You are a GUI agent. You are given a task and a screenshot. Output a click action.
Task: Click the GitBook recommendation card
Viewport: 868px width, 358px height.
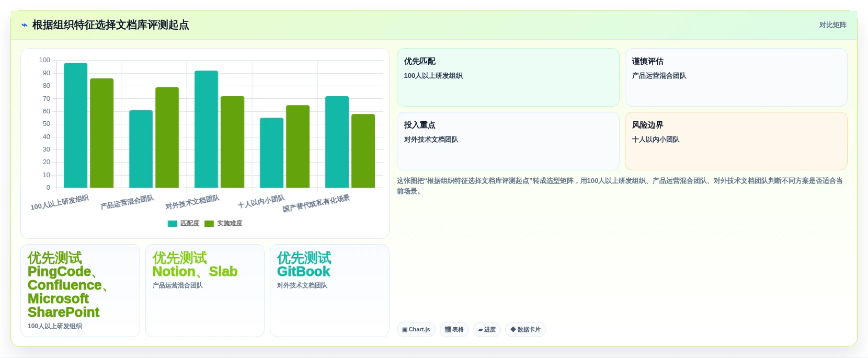pyautogui.click(x=330, y=291)
